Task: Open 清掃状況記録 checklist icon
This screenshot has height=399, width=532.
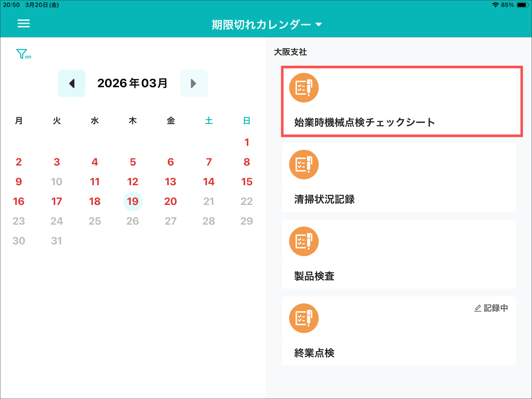Action: (304, 165)
